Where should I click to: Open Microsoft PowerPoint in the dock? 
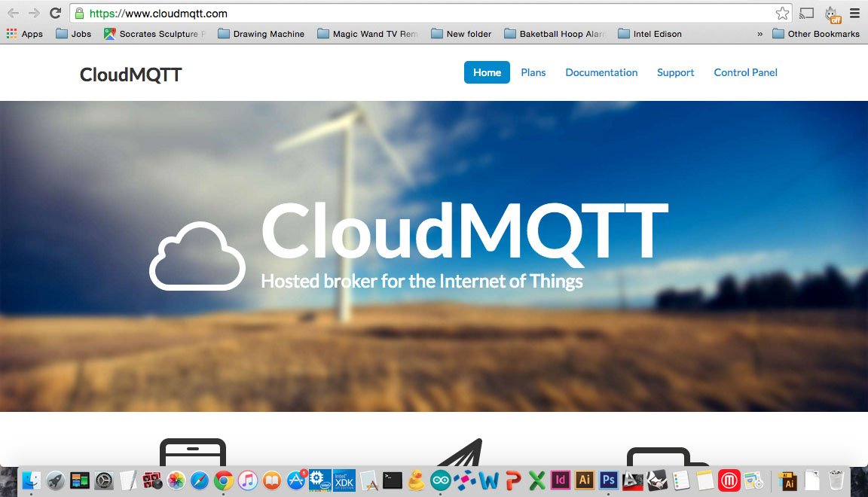(513, 480)
